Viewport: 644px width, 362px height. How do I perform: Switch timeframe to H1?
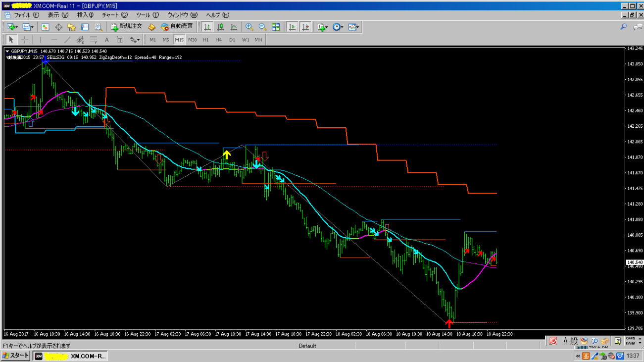[x=205, y=40]
